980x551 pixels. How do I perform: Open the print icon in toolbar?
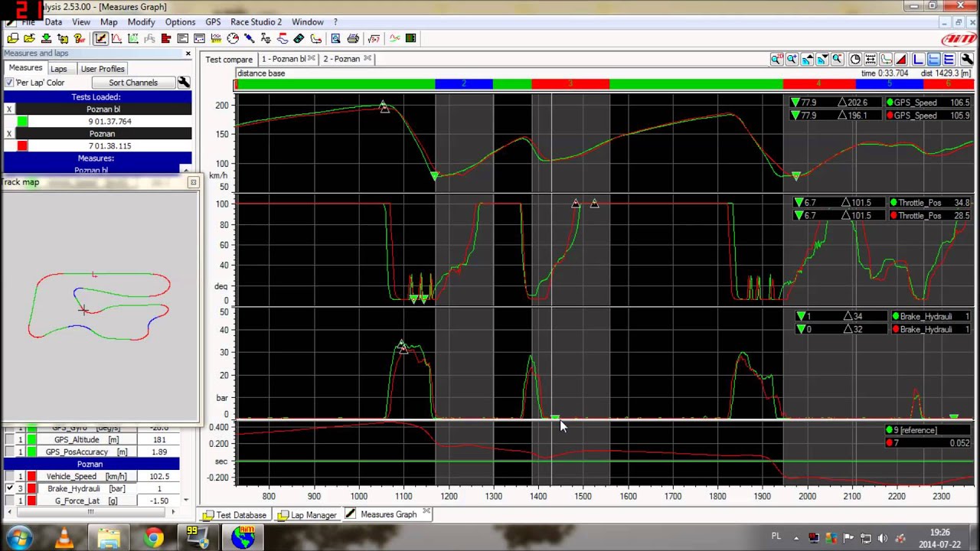click(353, 38)
